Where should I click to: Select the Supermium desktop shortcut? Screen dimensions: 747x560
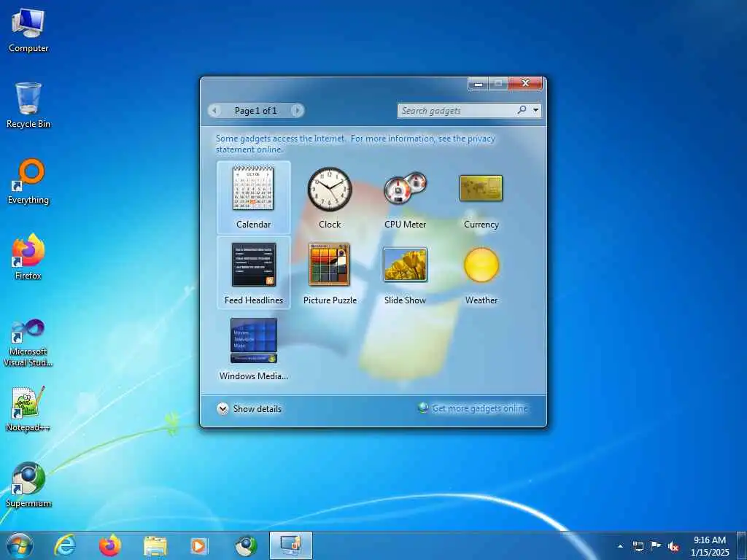(x=28, y=485)
